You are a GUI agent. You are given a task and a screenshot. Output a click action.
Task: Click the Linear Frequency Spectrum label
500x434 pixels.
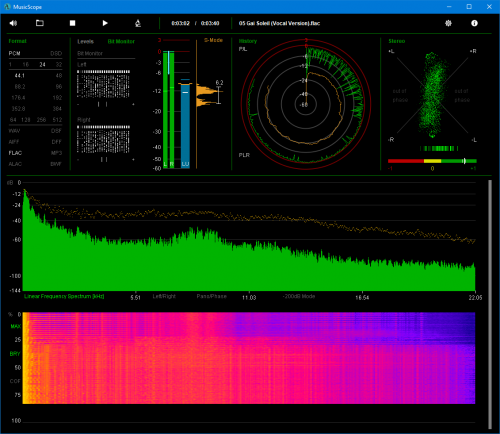click(64, 296)
